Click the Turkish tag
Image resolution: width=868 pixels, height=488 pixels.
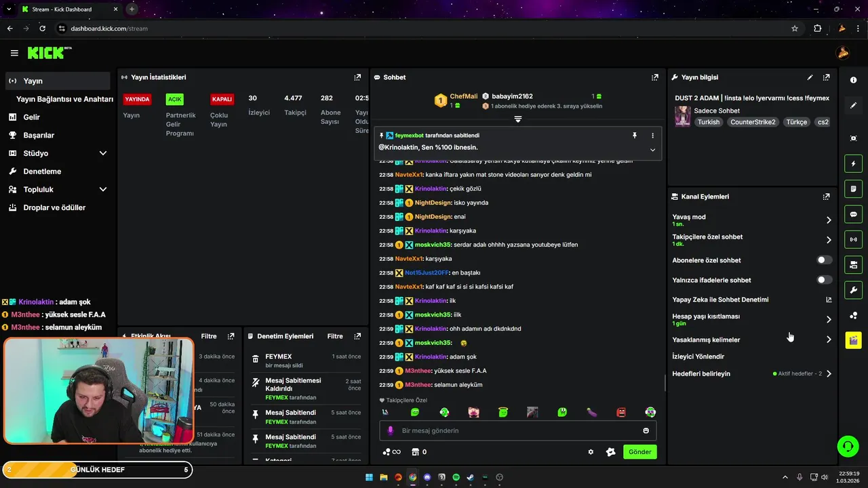tap(709, 122)
